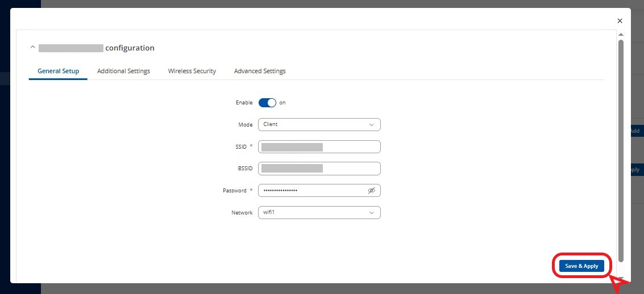Click inside the Password field
The height and width of the screenshot is (294, 644).
click(313, 191)
